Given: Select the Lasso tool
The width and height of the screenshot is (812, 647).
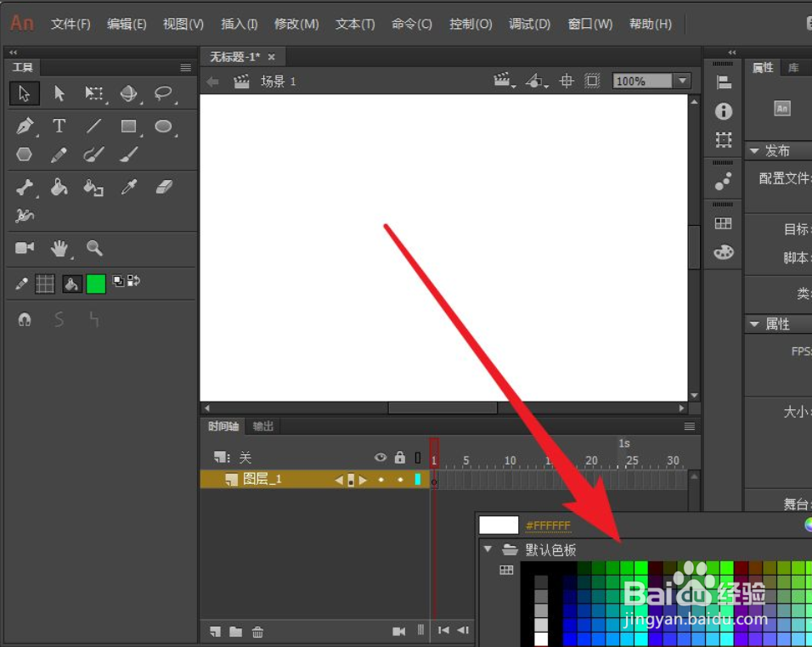Looking at the screenshot, I should click(x=164, y=93).
